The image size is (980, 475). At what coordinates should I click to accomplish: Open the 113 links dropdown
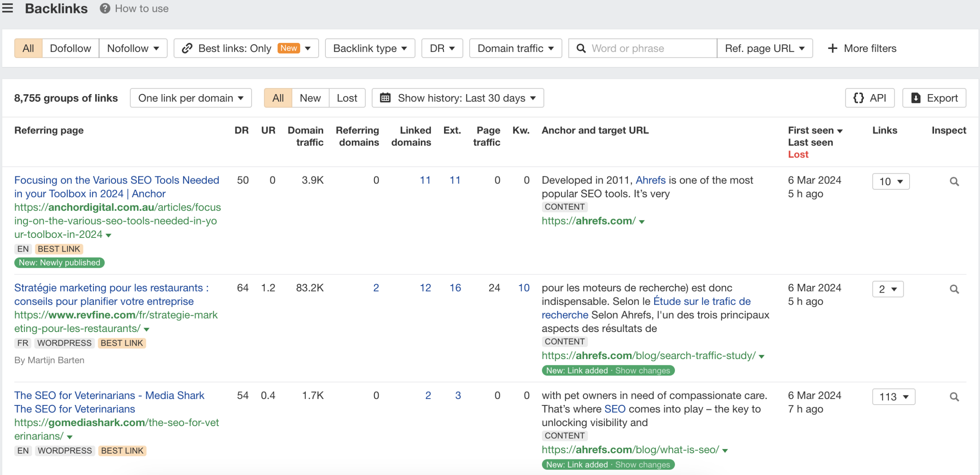tap(893, 397)
